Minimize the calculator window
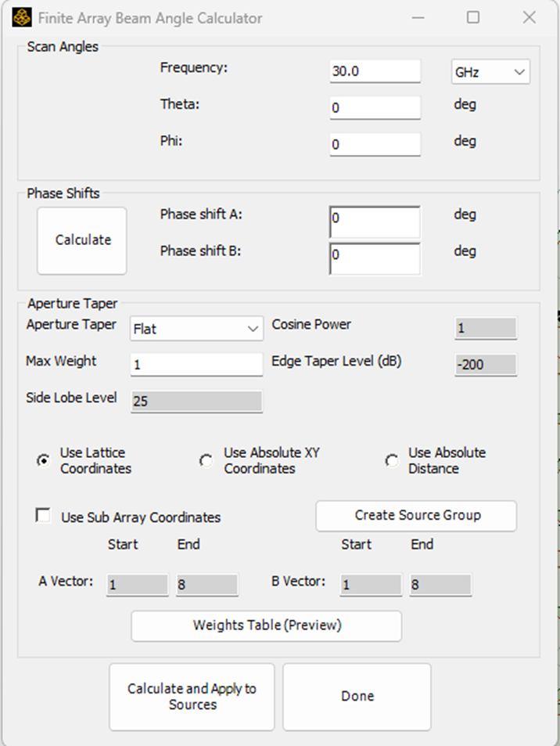Viewport: 560px width, 746px height. (x=417, y=17)
